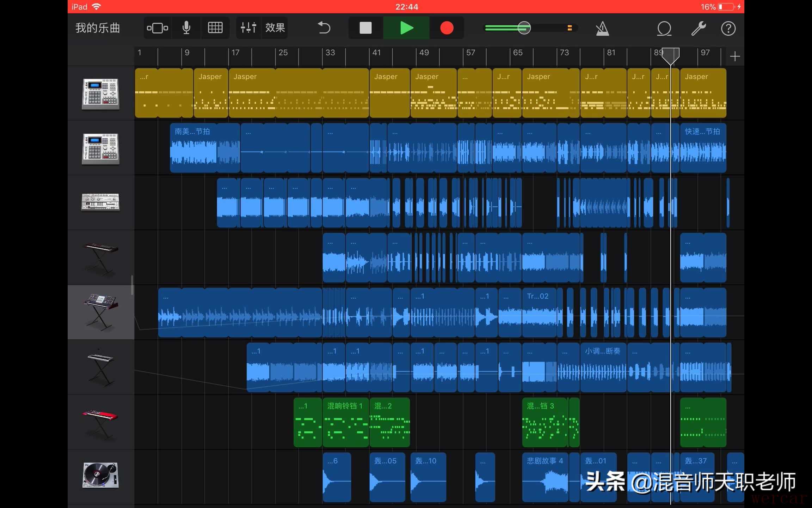Click the master volume slider knob

point(524,28)
